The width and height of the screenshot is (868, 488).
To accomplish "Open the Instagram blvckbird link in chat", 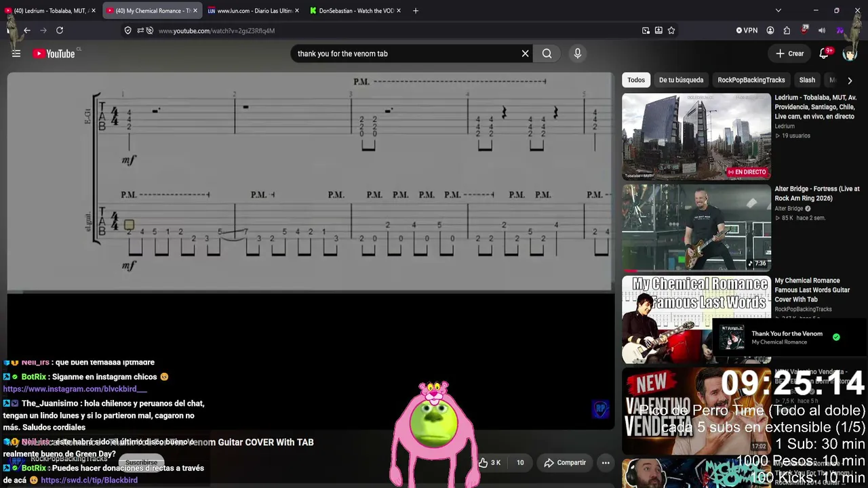I will click(75, 389).
